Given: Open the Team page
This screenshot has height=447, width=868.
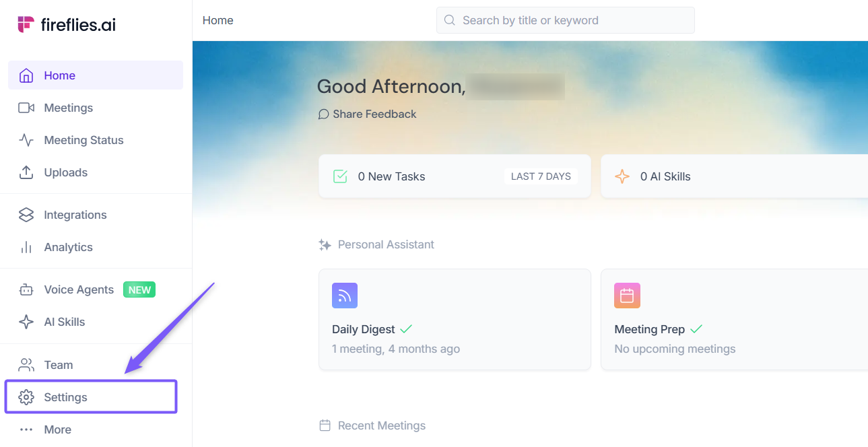Looking at the screenshot, I should [x=96, y=365].
